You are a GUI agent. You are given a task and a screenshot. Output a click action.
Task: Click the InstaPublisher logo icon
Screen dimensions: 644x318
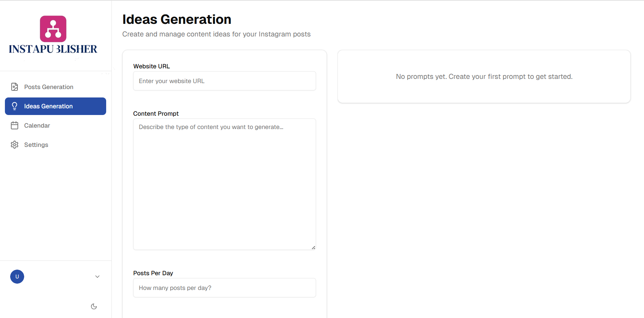pyautogui.click(x=53, y=29)
